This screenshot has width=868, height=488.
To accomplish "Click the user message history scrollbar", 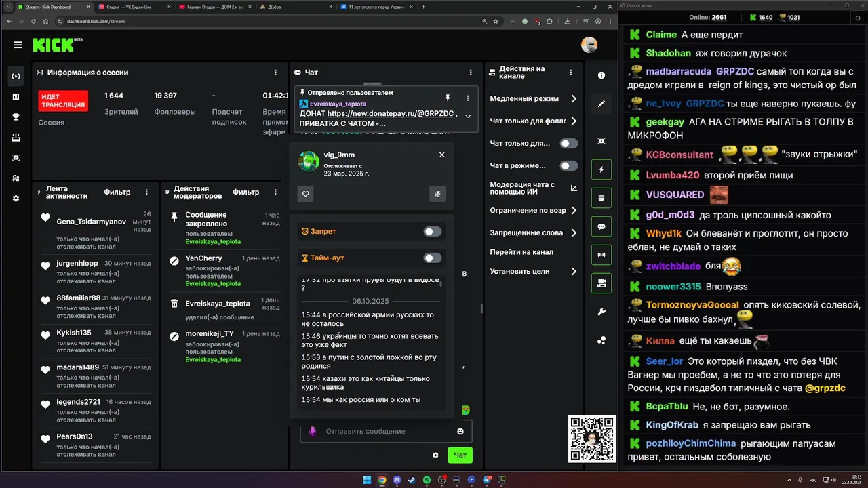I will click(441, 283).
